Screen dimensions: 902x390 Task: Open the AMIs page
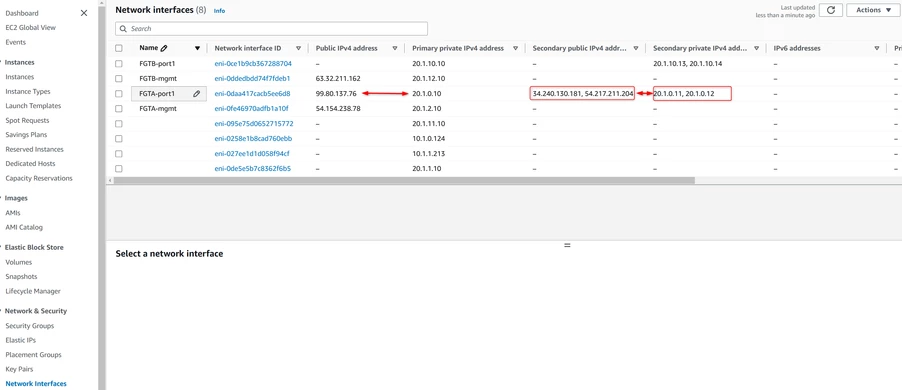coord(13,213)
